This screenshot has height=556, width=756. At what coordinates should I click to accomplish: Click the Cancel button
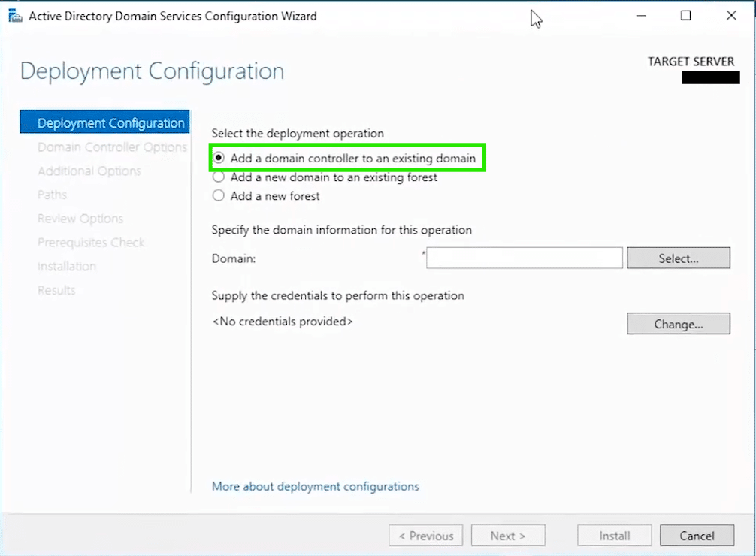coord(697,535)
